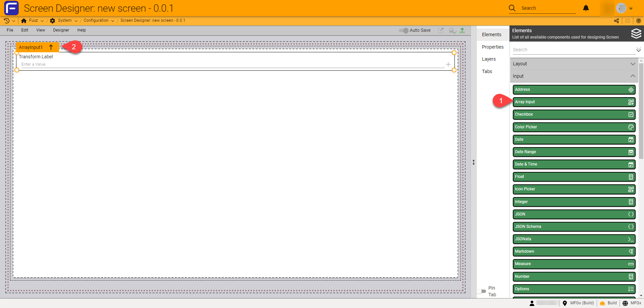Open the Fuuz breadcrumb dropdown
This screenshot has height=308, width=644.
pos(42,21)
